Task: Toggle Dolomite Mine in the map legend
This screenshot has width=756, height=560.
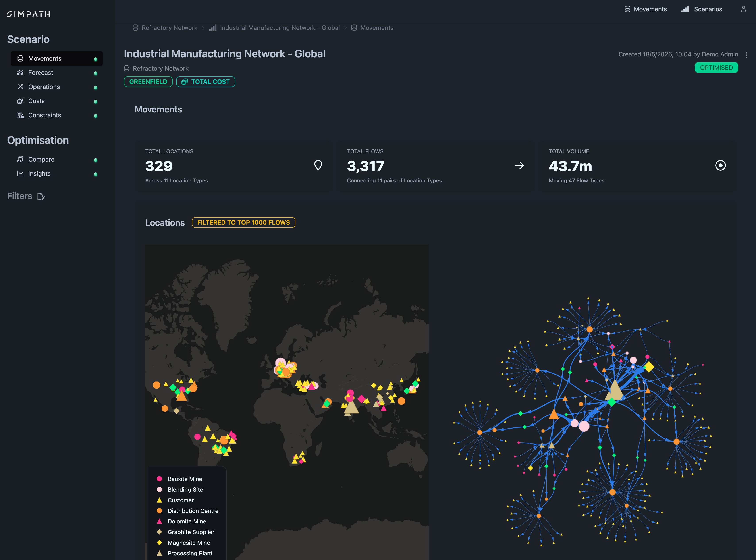Action: 181,521
